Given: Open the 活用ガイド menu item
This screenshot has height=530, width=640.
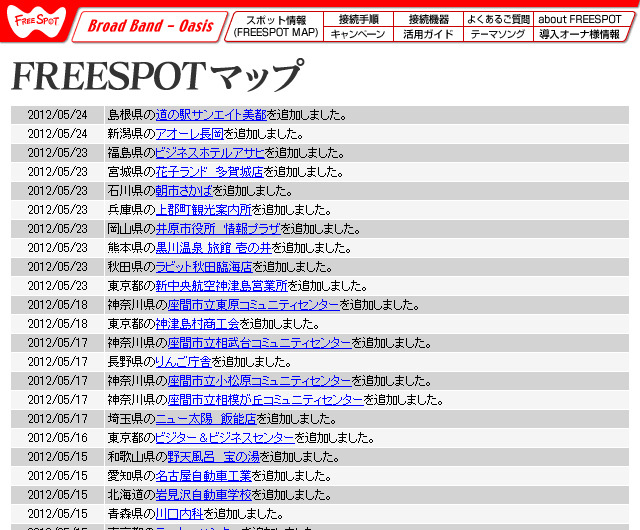Looking at the screenshot, I should [x=428, y=34].
